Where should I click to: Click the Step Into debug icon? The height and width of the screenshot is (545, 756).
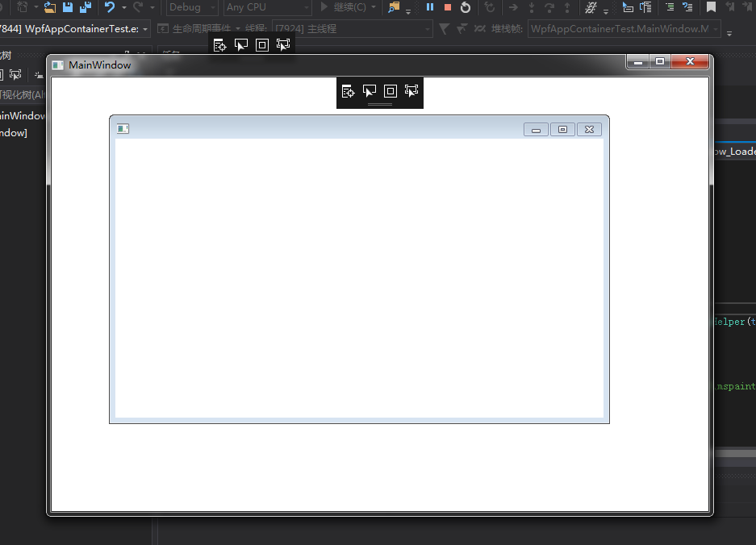pyautogui.click(x=532, y=7)
